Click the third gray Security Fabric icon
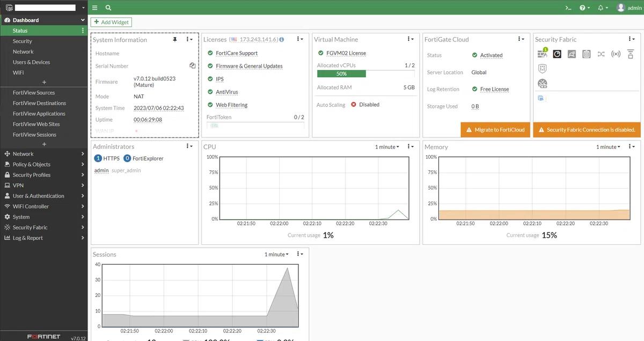Screen dimensions: 644x341 572,54
